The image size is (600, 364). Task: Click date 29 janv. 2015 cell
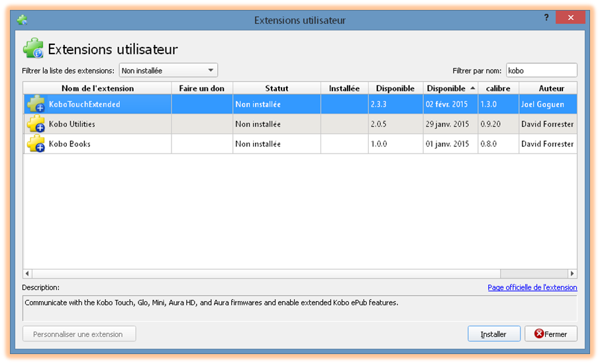pyautogui.click(x=450, y=124)
